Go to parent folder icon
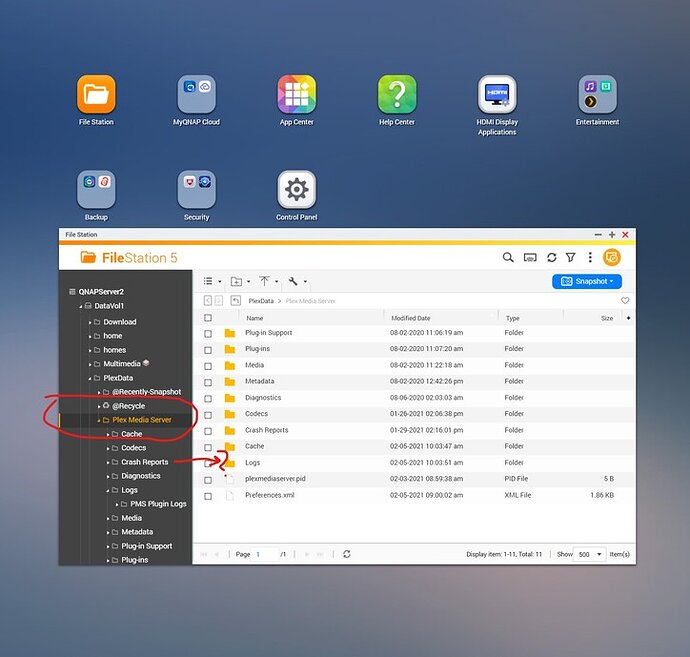 pyautogui.click(x=236, y=301)
